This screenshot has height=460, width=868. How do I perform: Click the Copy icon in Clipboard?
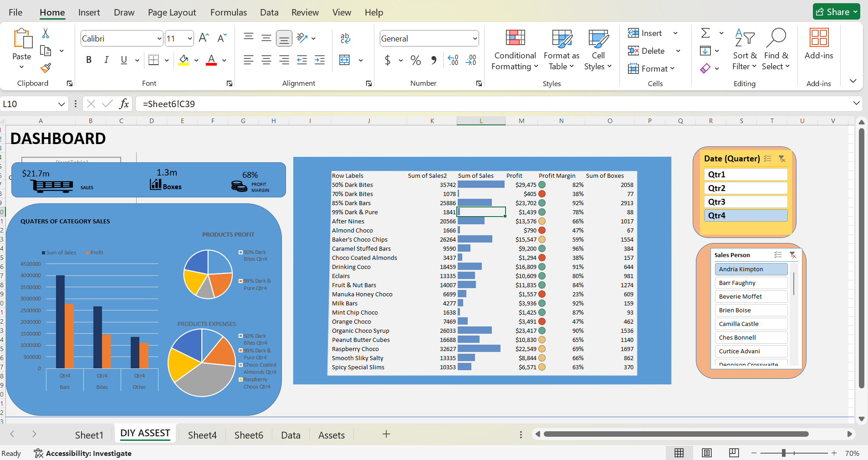coord(46,51)
